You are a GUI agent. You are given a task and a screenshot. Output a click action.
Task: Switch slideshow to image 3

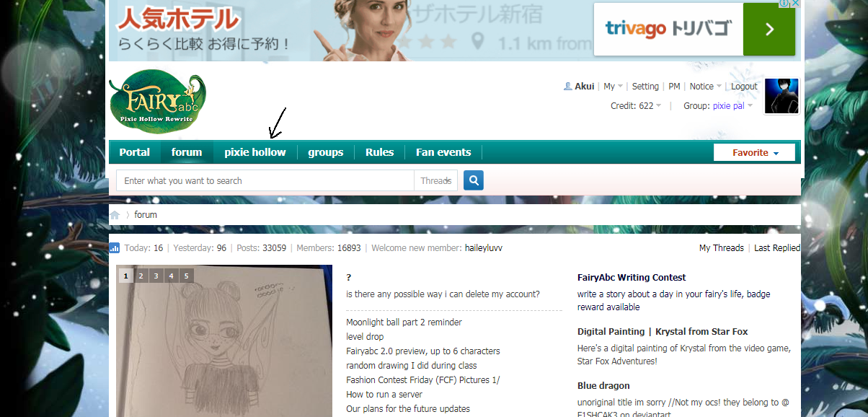click(156, 276)
